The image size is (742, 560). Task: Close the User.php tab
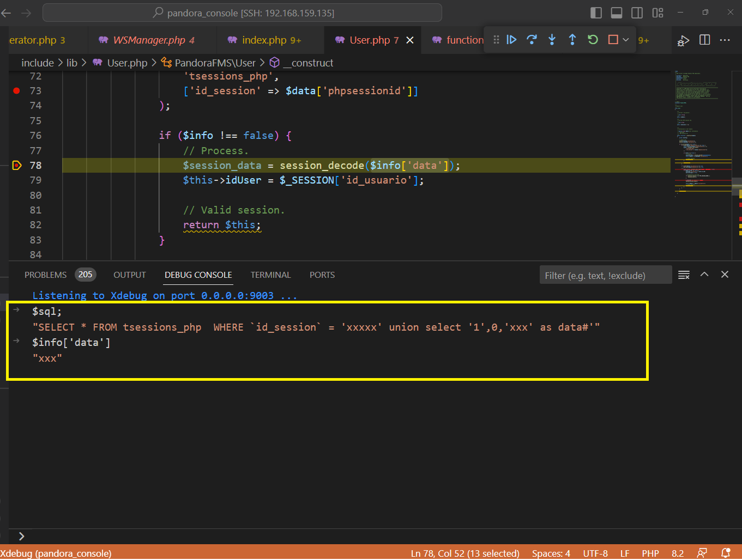pos(410,40)
